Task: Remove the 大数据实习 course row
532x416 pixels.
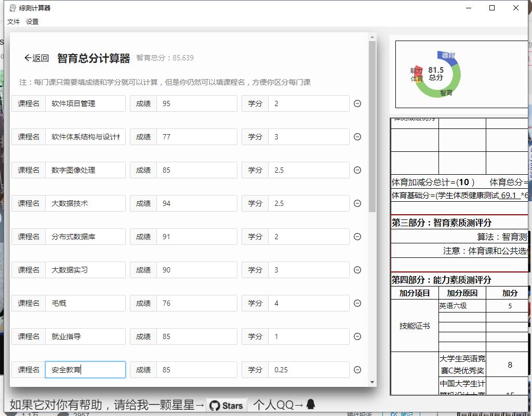Action: [357, 270]
